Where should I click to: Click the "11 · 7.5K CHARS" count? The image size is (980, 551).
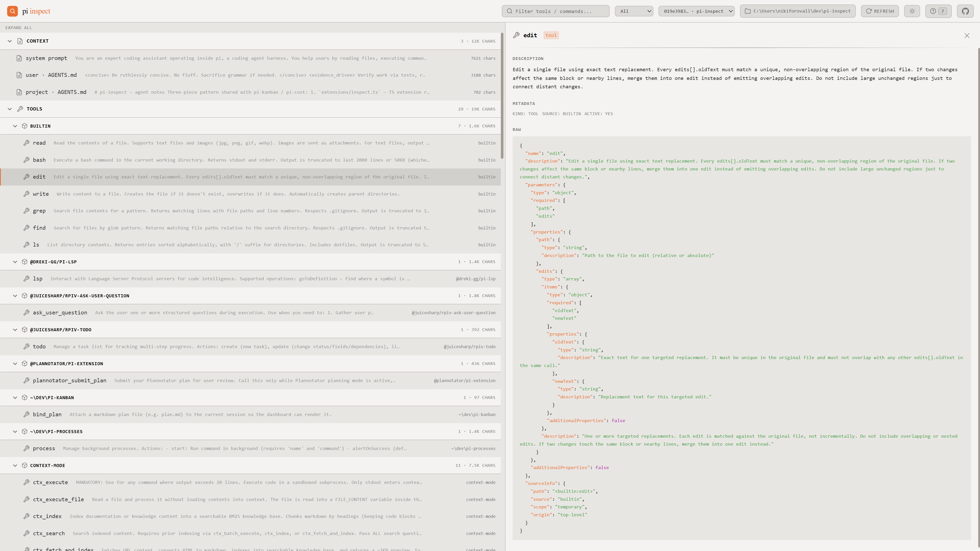click(x=475, y=466)
